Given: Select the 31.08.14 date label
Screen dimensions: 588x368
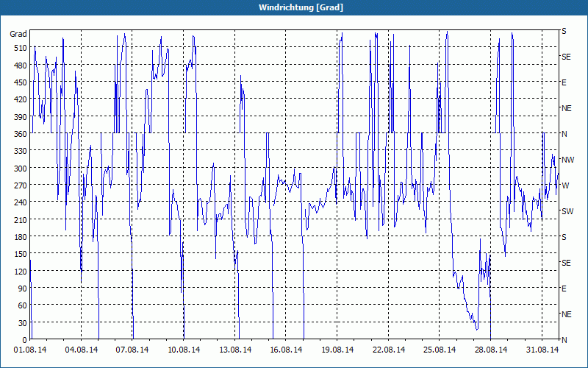Looking at the screenshot, I should coord(542,350).
